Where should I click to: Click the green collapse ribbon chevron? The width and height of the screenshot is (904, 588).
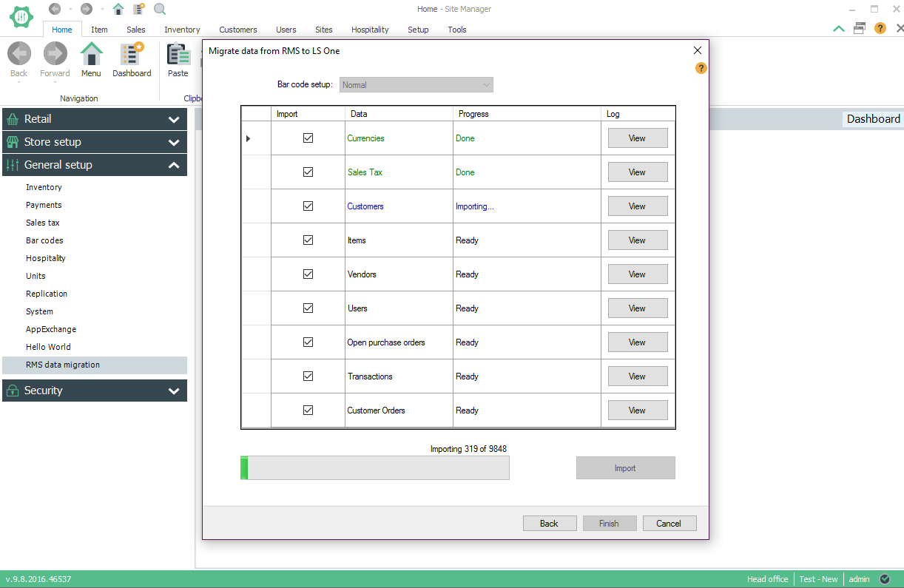coord(838,29)
